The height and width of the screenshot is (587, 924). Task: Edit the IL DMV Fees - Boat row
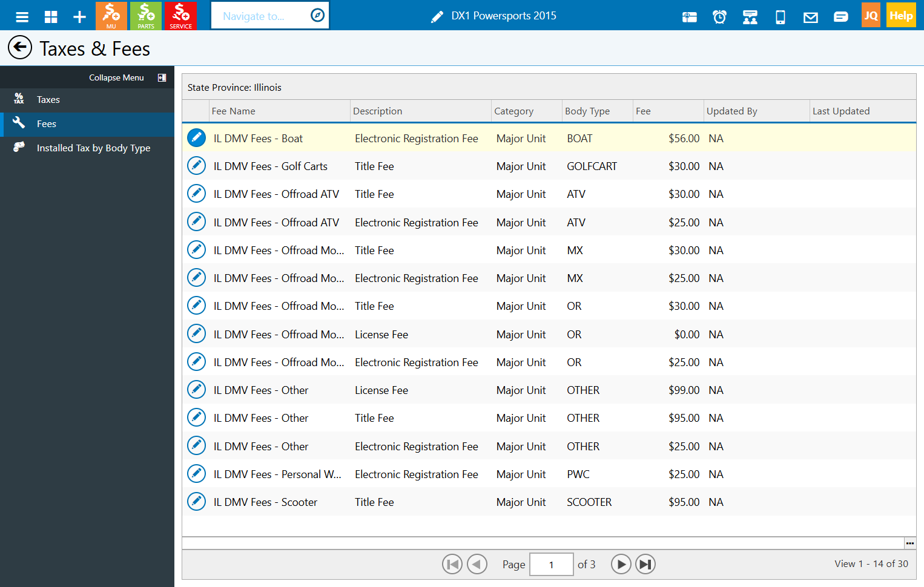(x=196, y=138)
